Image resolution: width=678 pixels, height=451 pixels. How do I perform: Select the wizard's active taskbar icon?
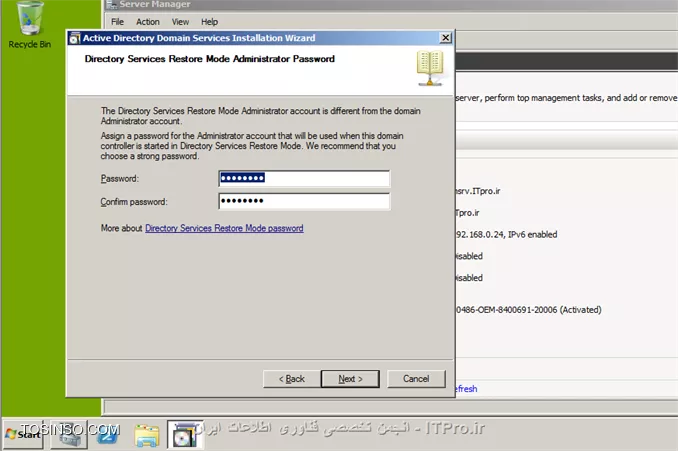point(185,435)
